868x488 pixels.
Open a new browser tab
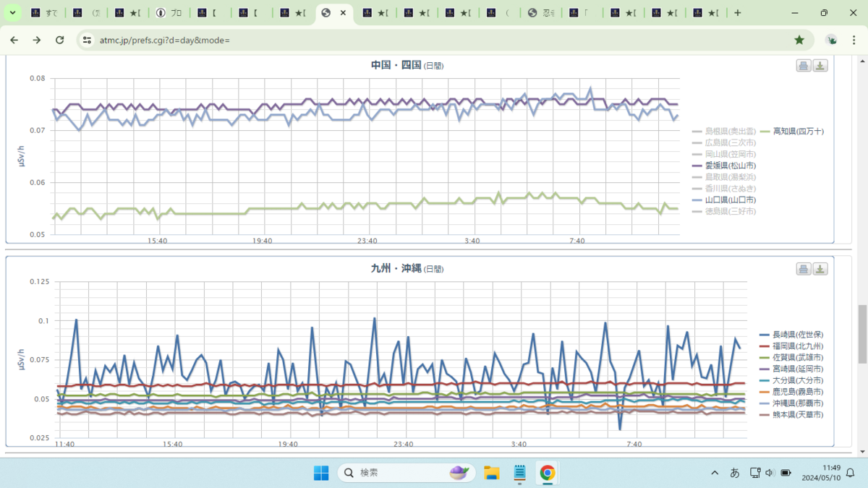737,13
